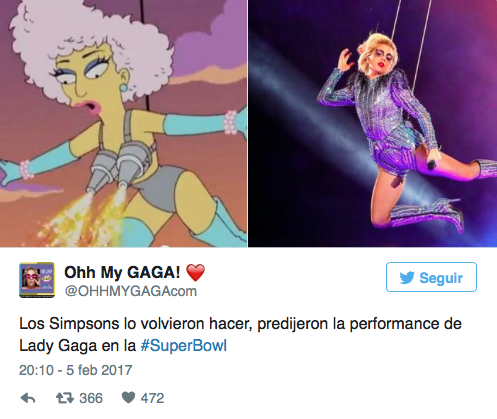Open the Simpsons cartoon image on the left

pyautogui.click(x=123, y=123)
